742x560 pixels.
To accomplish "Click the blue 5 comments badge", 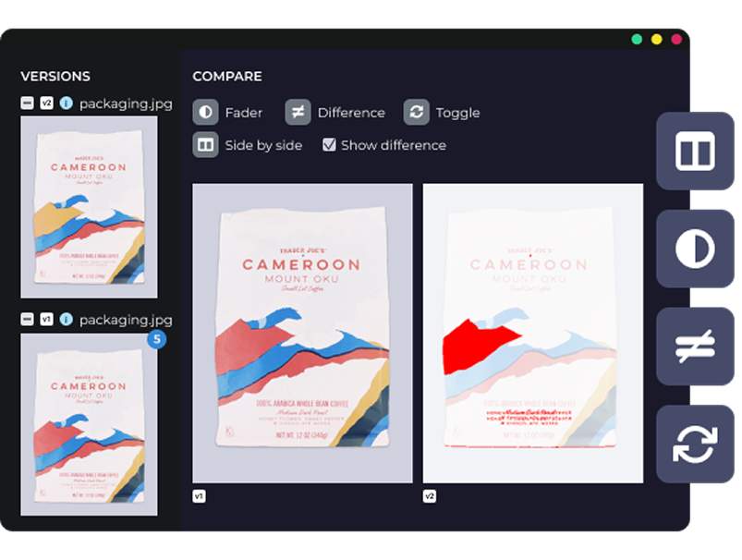I will (x=156, y=339).
